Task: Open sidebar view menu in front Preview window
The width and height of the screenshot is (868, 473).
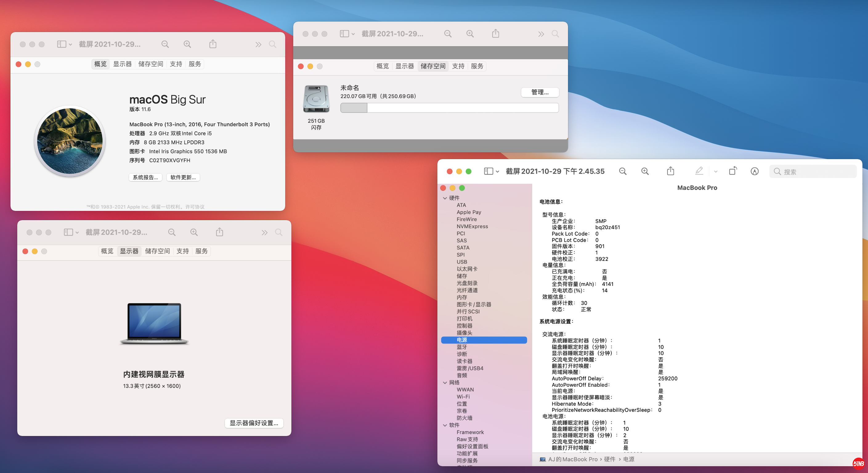Action: point(491,171)
